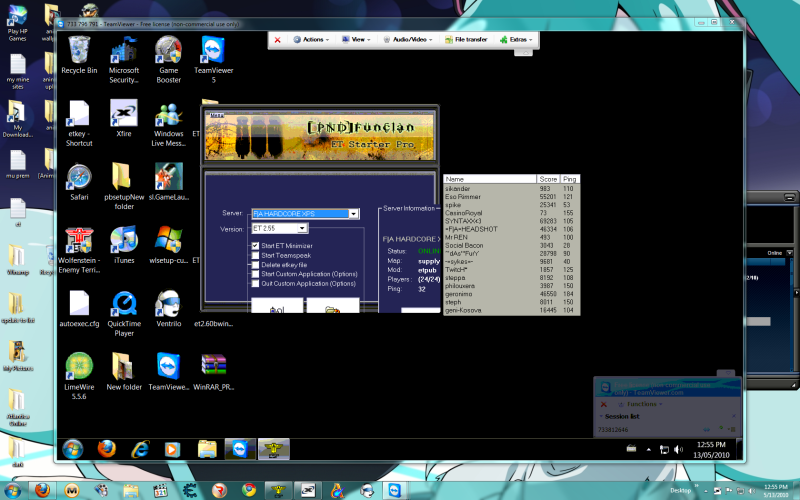Open Ventrilo desktop shortcut
This screenshot has height=500, width=800.
[x=169, y=309]
